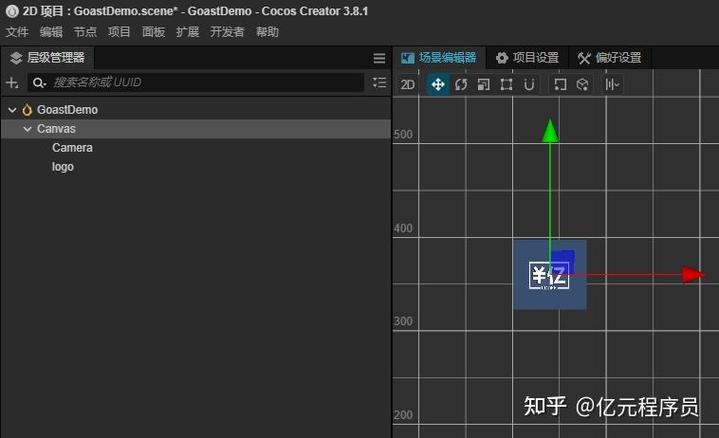Screen dimensions: 719x438
Task: Collapse the Canvas node
Action: click(28, 129)
